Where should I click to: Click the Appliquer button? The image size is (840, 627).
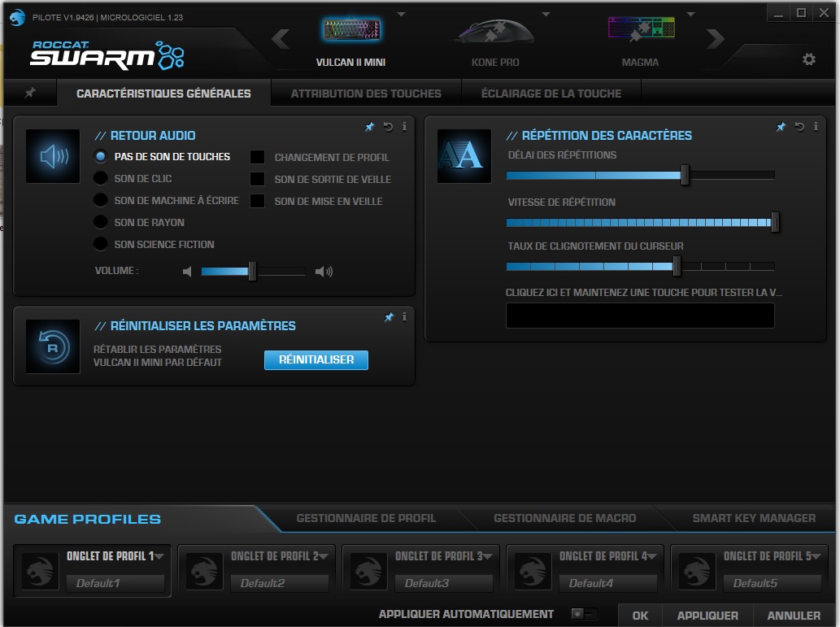[x=707, y=616]
